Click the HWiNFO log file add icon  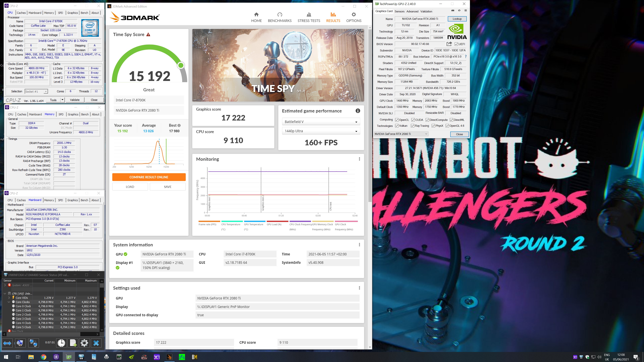click(73, 343)
